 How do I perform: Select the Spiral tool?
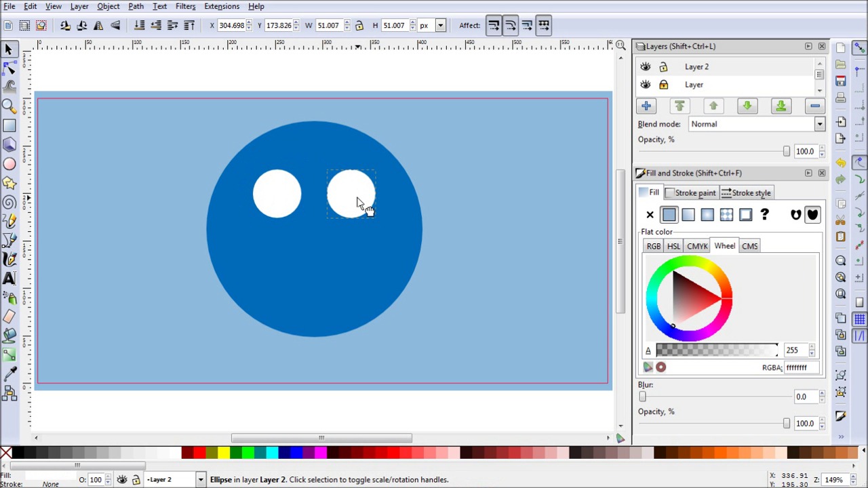point(9,202)
